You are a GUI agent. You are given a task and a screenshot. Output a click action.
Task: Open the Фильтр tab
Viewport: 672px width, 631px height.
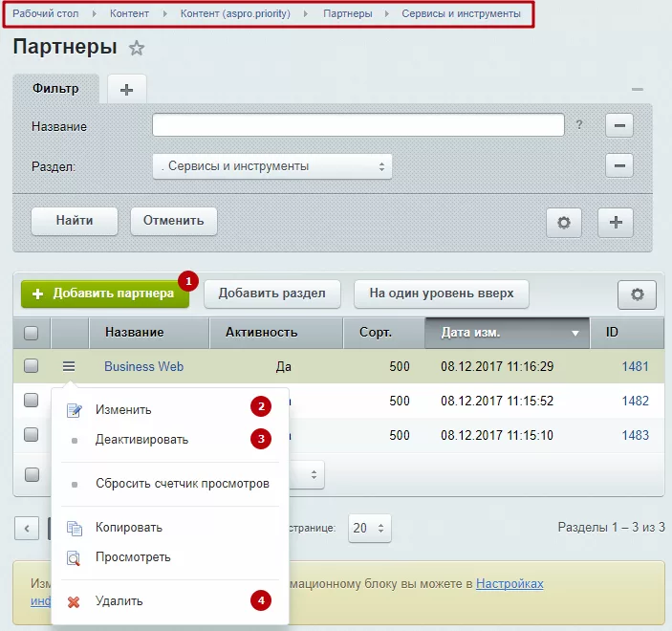pyautogui.click(x=55, y=88)
